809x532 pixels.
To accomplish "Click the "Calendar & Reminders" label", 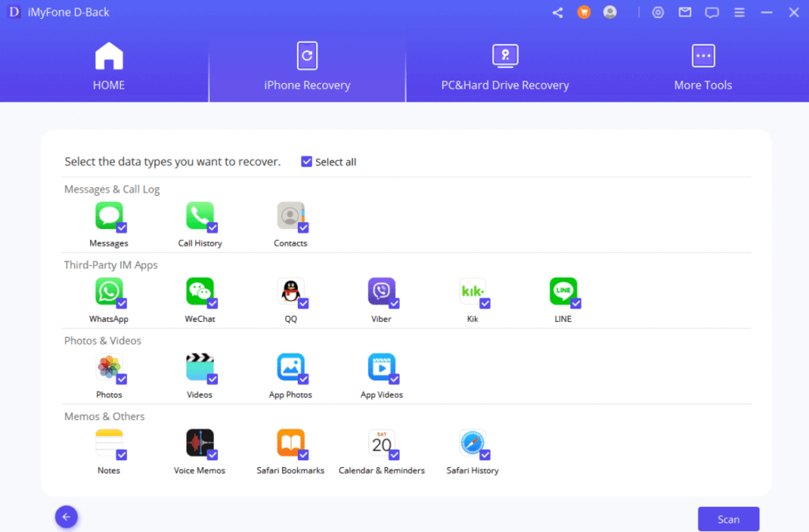I will pos(382,470).
